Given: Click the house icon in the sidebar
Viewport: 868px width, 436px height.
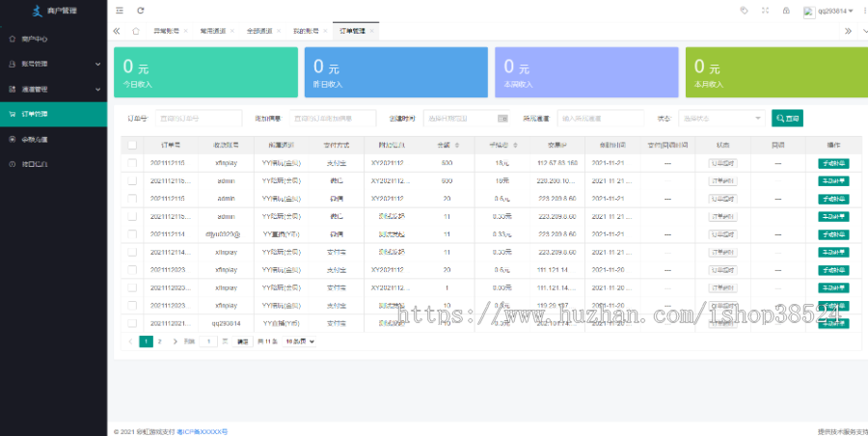Looking at the screenshot, I should tap(13, 39).
